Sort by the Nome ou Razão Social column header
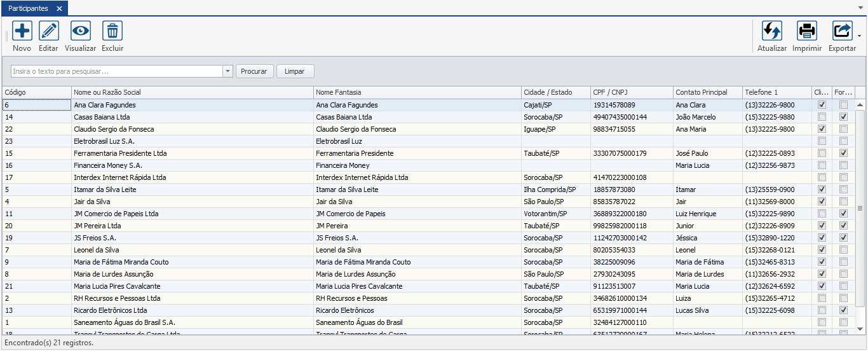This screenshot has height=351, width=868. 192,93
